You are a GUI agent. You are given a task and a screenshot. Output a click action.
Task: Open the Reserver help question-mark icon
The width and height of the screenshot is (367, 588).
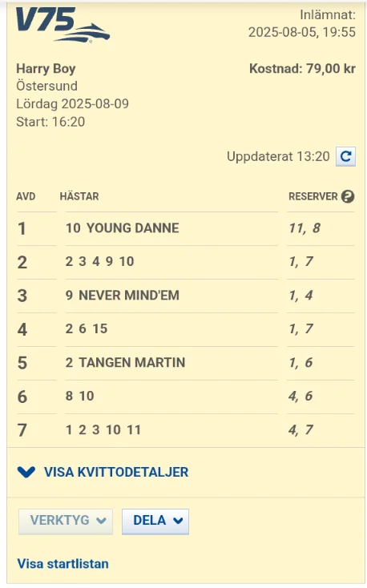pos(348,196)
